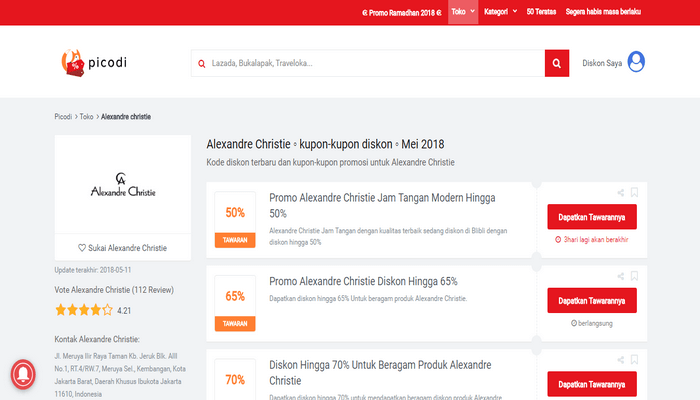Screen dimensions: 700x400
Task: Bookmark the 70% Beragam Produk offer
Action: pyautogui.click(x=634, y=360)
